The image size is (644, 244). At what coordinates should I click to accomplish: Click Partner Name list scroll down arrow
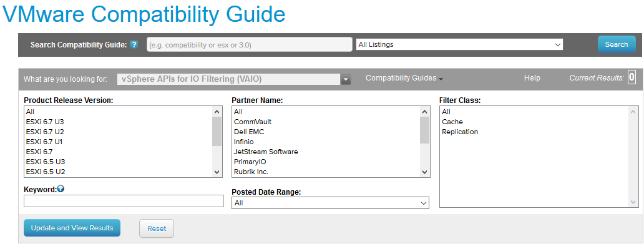(425, 172)
